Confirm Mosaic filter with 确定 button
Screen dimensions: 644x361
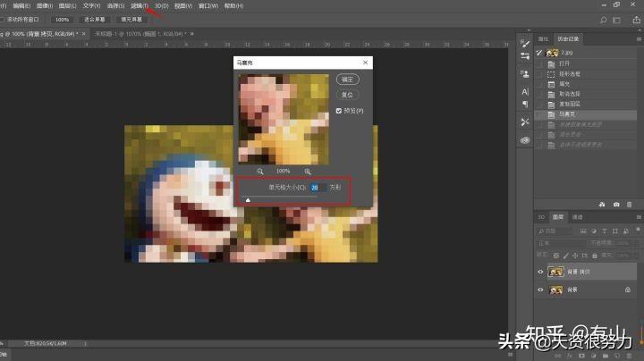pos(347,80)
